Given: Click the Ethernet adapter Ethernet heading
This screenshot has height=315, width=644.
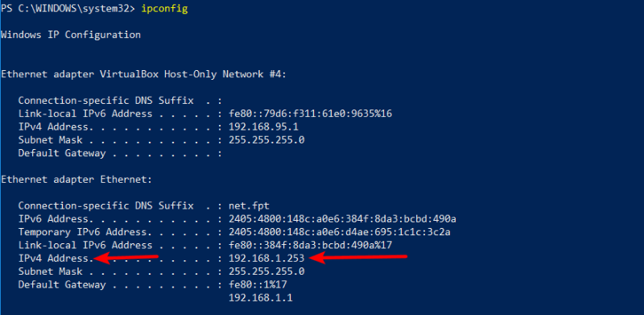Looking at the screenshot, I should [x=76, y=180].
